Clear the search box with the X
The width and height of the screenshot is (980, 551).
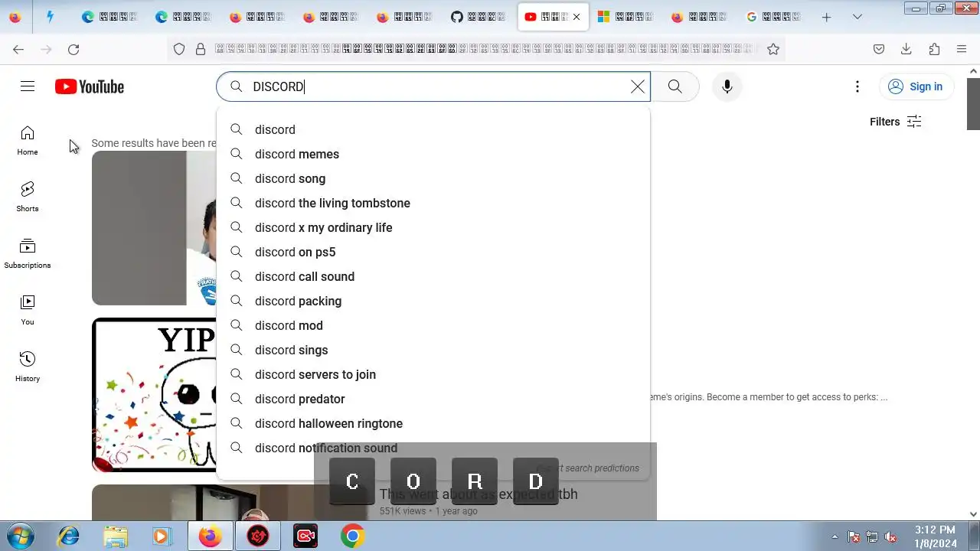[x=638, y=86]
